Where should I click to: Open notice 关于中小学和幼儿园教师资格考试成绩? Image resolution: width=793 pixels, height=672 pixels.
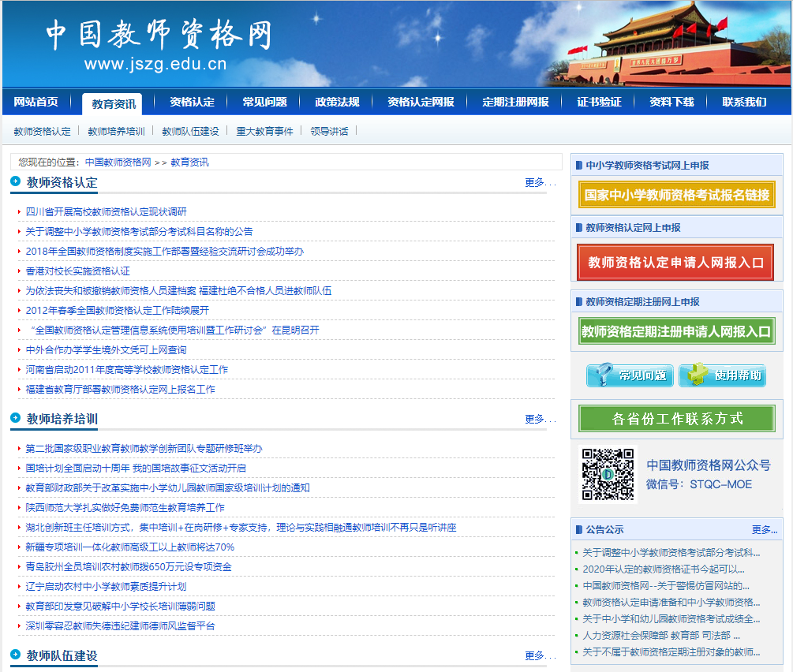click(x=671, y=619)
